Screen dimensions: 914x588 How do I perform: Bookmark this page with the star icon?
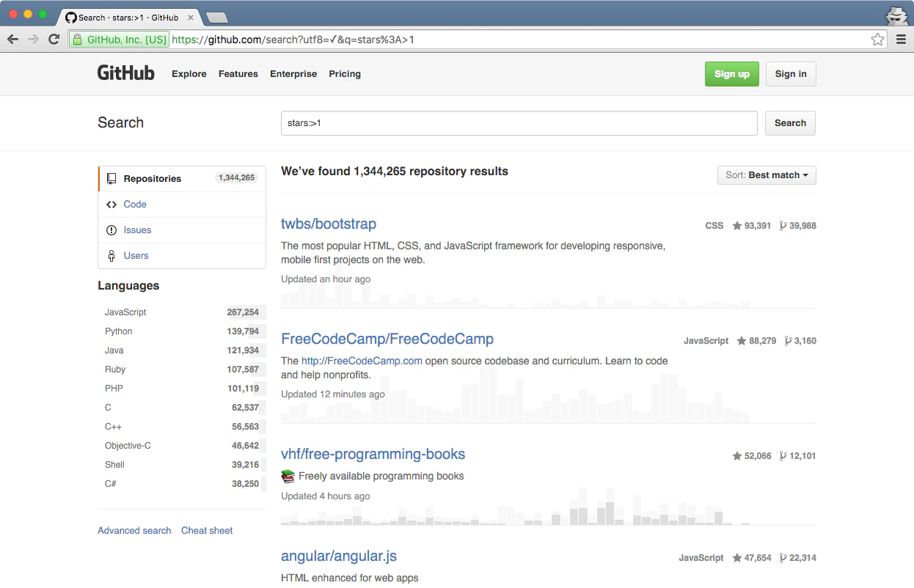click(877, 40)
